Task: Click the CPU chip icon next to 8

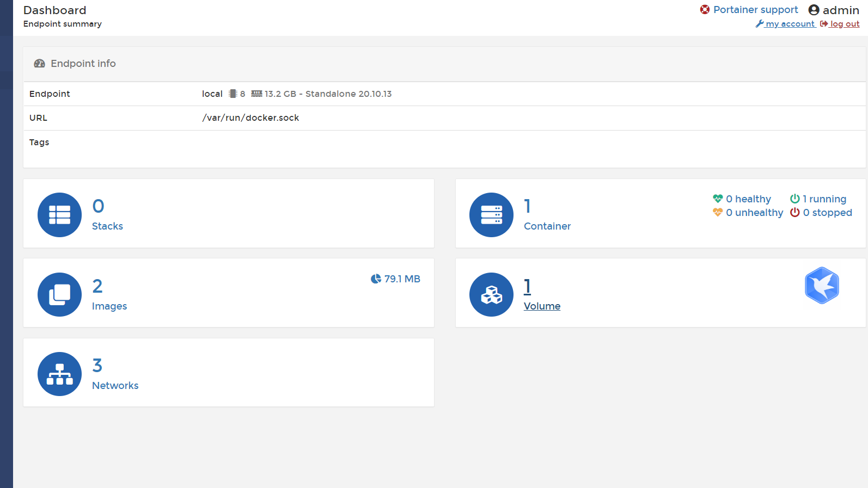Action: tap(233, 94)
